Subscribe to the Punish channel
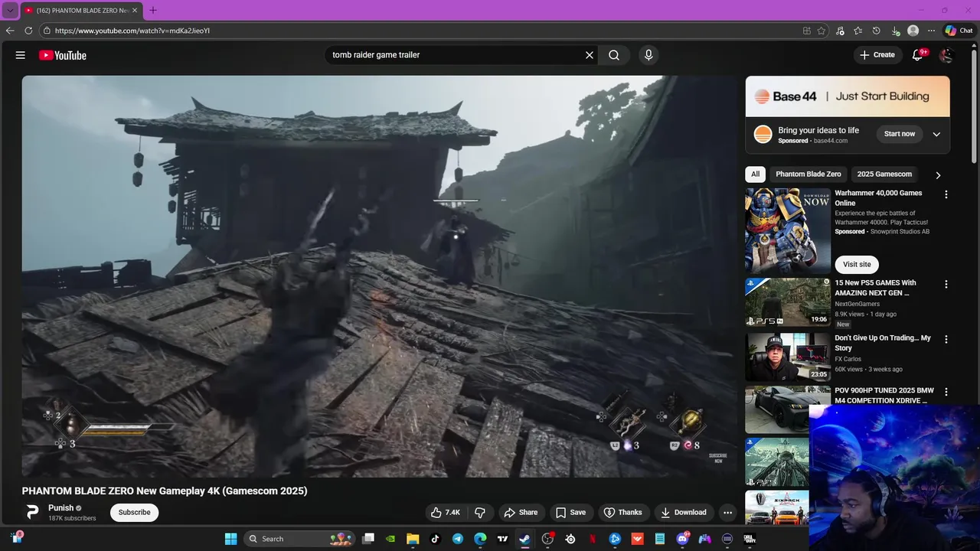The image size is (980, 551). (134, 513)
